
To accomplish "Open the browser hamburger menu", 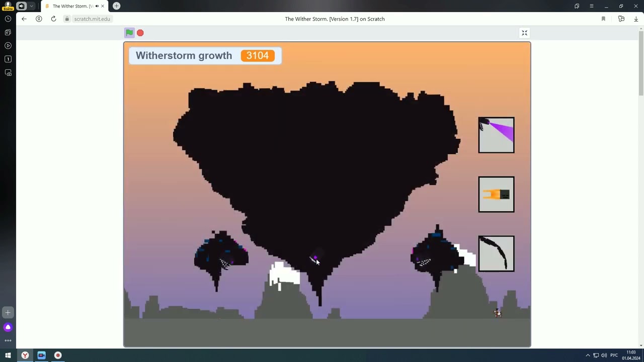I will click(592, 6).
